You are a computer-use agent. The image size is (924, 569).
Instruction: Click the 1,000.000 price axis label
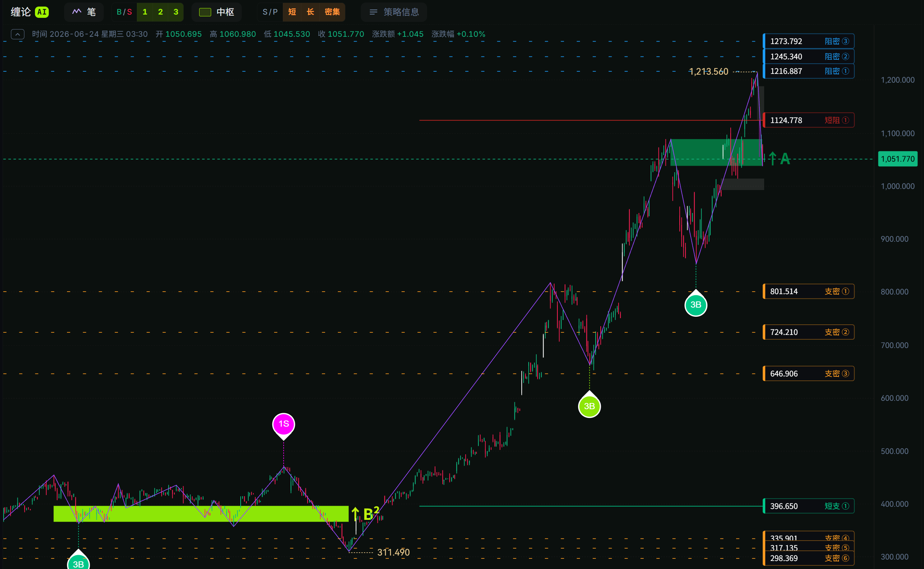coord(898,186)
